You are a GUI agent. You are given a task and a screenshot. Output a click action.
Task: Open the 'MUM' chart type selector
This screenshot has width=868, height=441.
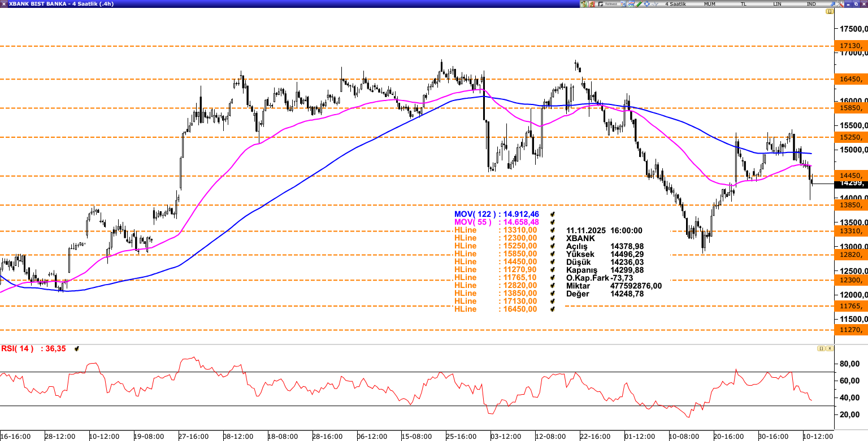pyautogui.click(x=710, y=4)
